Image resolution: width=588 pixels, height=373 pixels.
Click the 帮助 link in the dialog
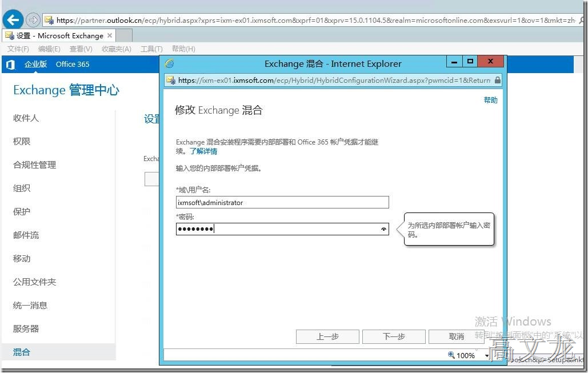click(x=490, y=100)
